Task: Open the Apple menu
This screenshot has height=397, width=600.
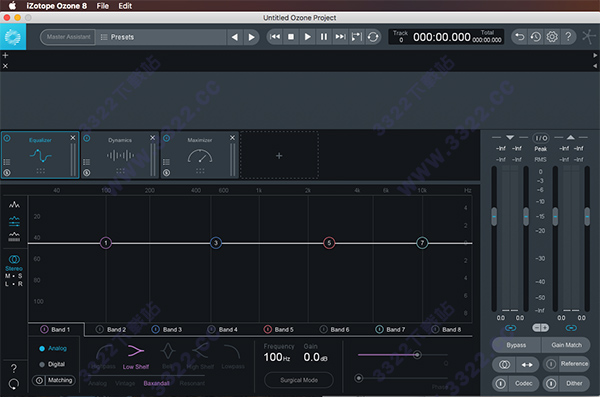Action: pyautogui.click(x=12, y=6)
